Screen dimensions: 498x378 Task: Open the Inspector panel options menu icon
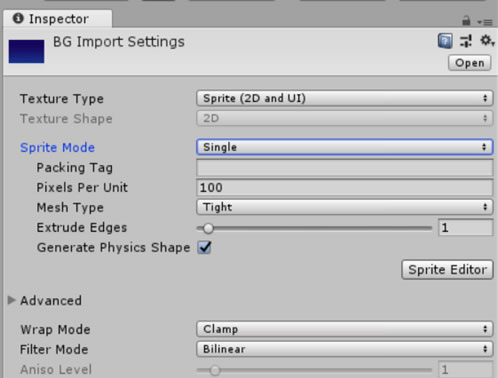[x=485, y=22]
